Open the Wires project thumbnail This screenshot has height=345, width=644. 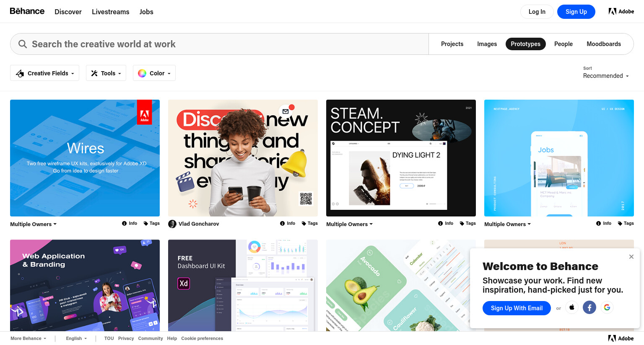click(85, 158)
